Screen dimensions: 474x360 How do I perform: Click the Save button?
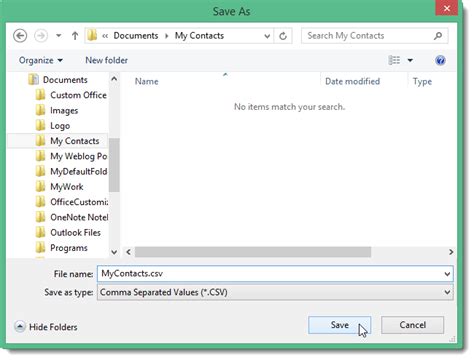pos(339,325)
